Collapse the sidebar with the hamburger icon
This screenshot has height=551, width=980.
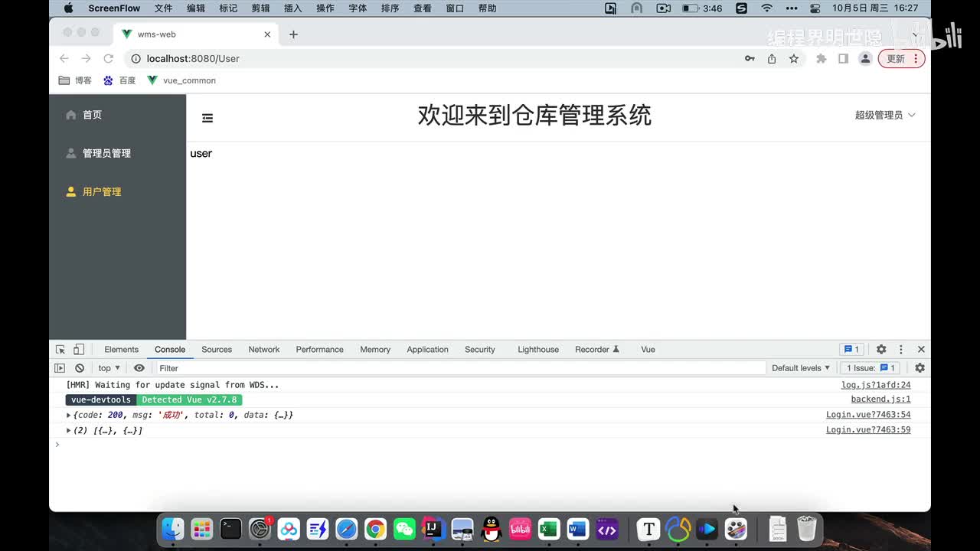(x=207, y=118)
